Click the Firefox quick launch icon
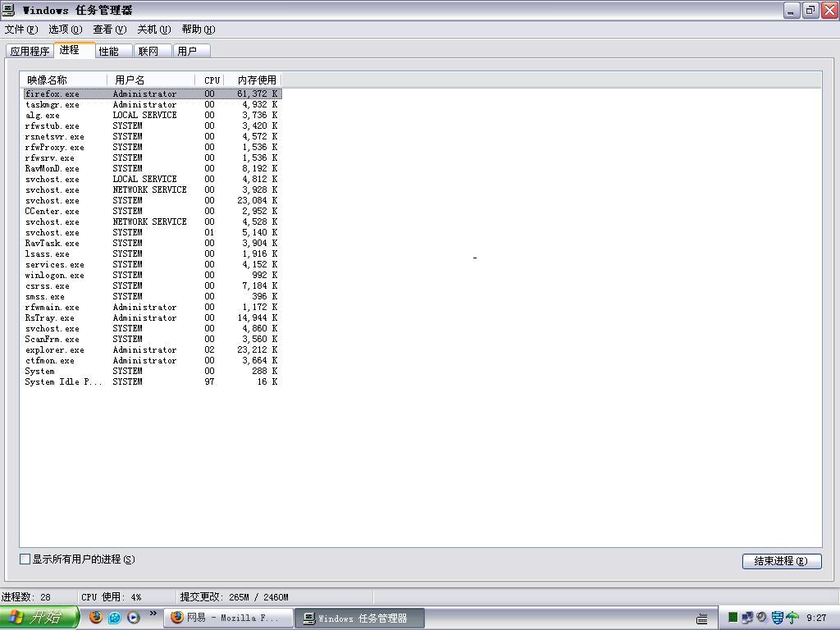 [96, 617]
